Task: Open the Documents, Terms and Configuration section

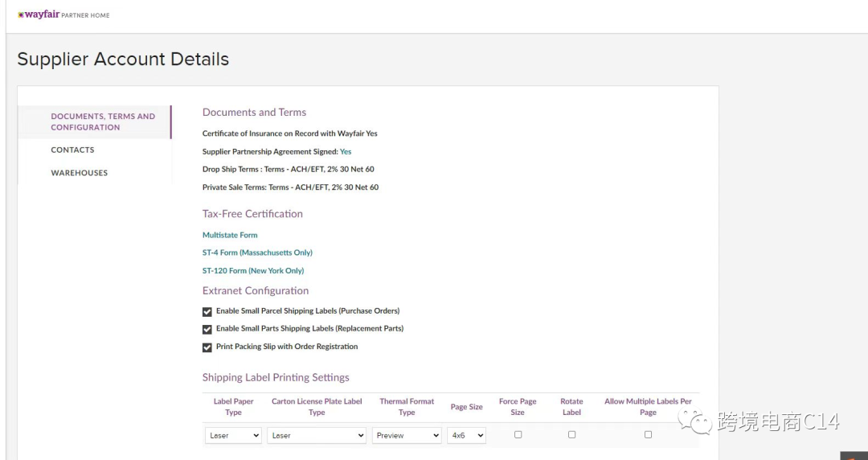Action: tap(103, 121)
